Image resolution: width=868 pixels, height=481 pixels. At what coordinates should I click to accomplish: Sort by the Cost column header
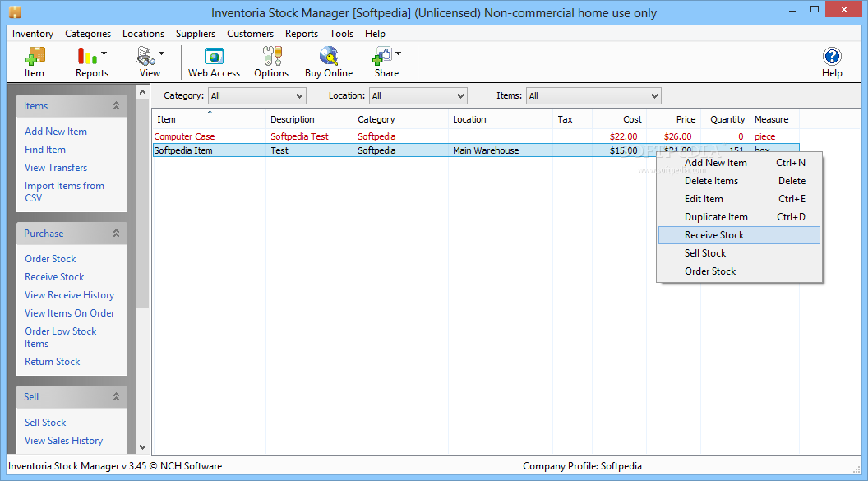tap(620, 119)
